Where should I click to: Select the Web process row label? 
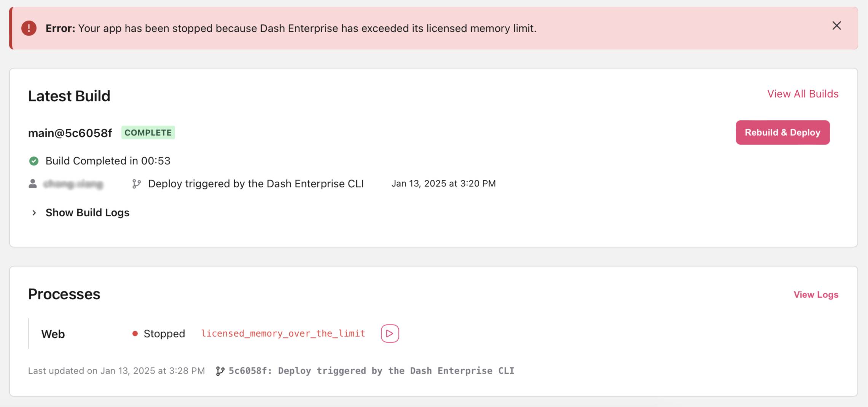[x=53, y=334]
